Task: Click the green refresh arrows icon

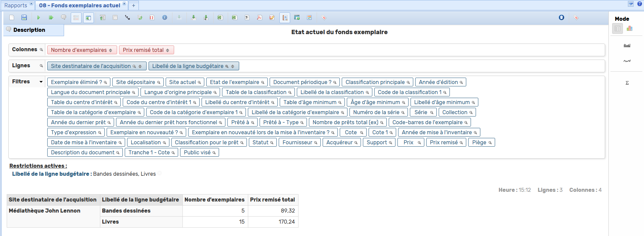Action: click(x=140, y=17)
